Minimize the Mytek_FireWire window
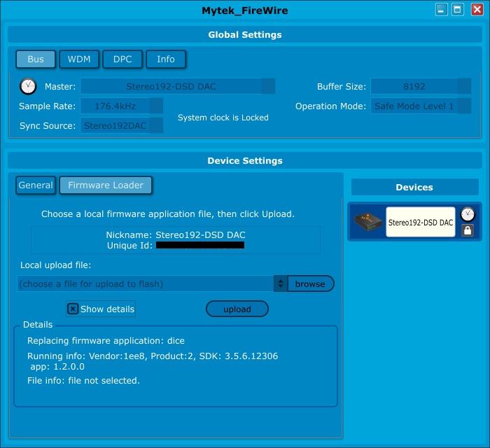Screen dimensions: 490x448 pos(442,10)
